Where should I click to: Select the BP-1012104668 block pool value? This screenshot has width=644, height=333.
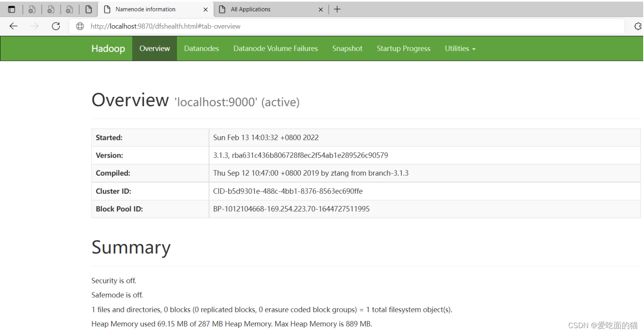click(x=291, y=209)
